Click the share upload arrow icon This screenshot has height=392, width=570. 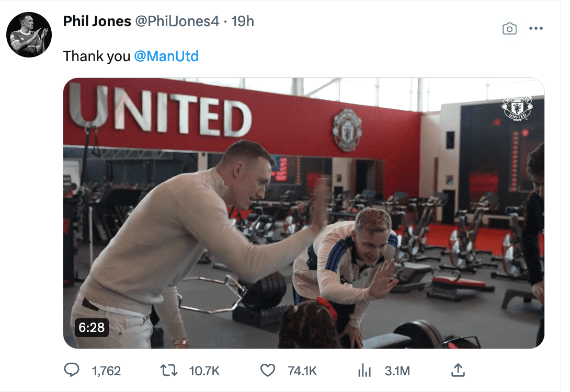458,370
